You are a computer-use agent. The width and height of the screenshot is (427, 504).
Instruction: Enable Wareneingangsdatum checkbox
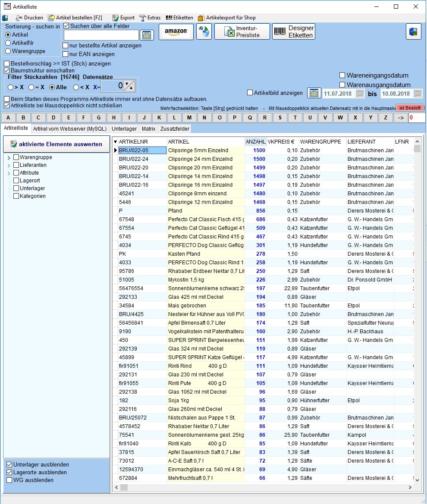click(342, 75)
